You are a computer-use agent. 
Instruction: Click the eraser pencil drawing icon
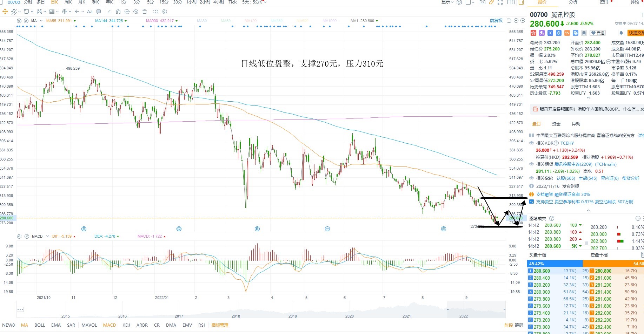coord(109,12)
